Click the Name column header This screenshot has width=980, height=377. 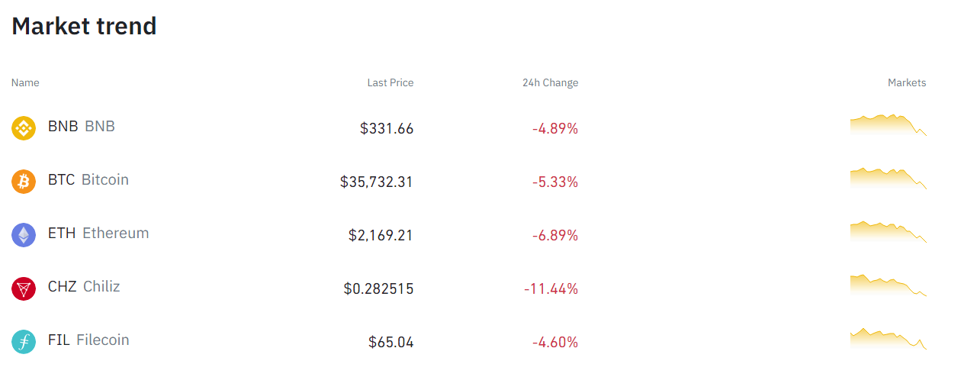pos(25,82)
